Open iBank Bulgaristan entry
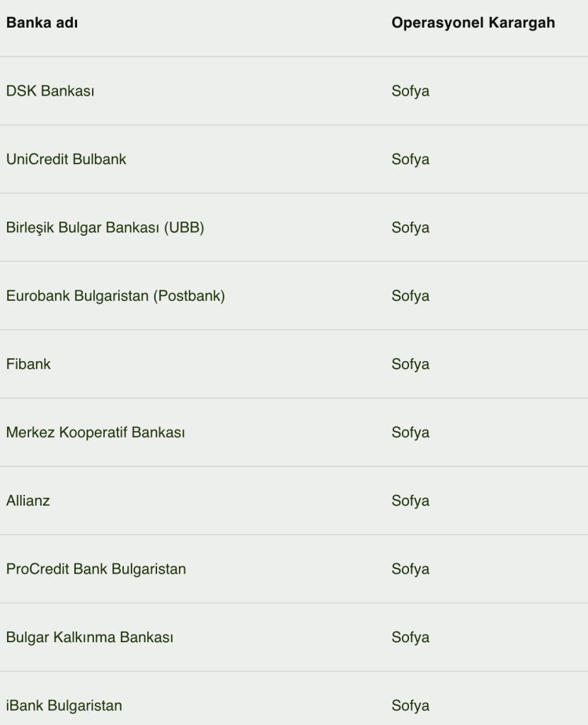This screenshot has height=725, width=588. [x=64, y=706]
